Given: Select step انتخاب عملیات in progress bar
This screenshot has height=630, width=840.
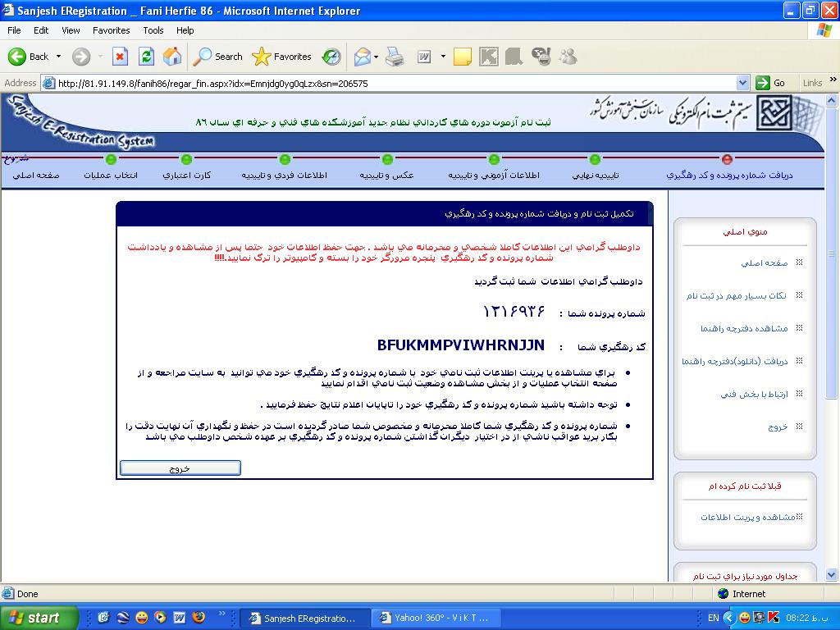Looking at the screenshot, I should click(x=111, y=176).
